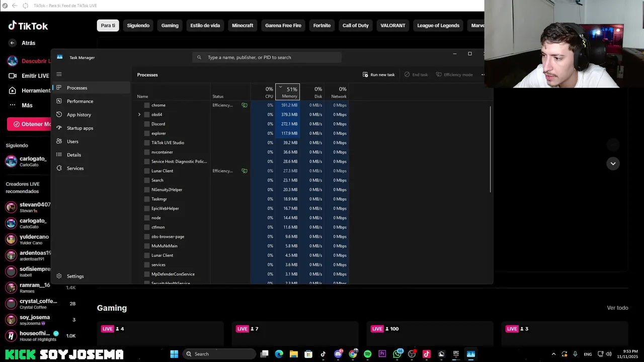Click Atrás back arrow in TikTok
This screenshot has width=644, height=362.
[x=13, y=43]
